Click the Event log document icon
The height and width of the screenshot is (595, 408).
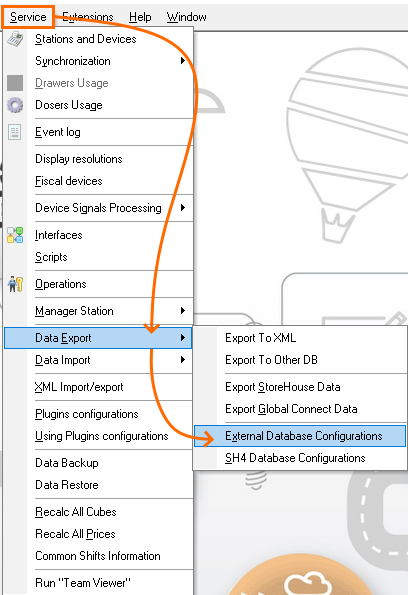click(x=15, y=132)
